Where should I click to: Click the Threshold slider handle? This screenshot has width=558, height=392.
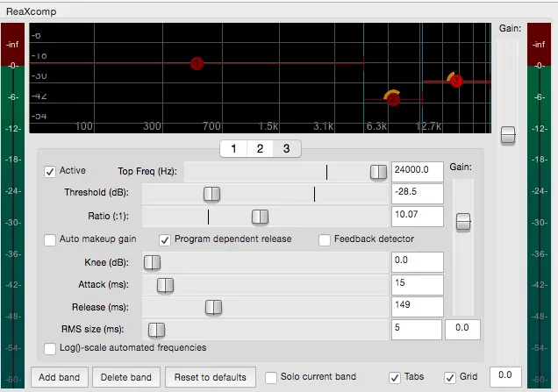pos(211,194)
